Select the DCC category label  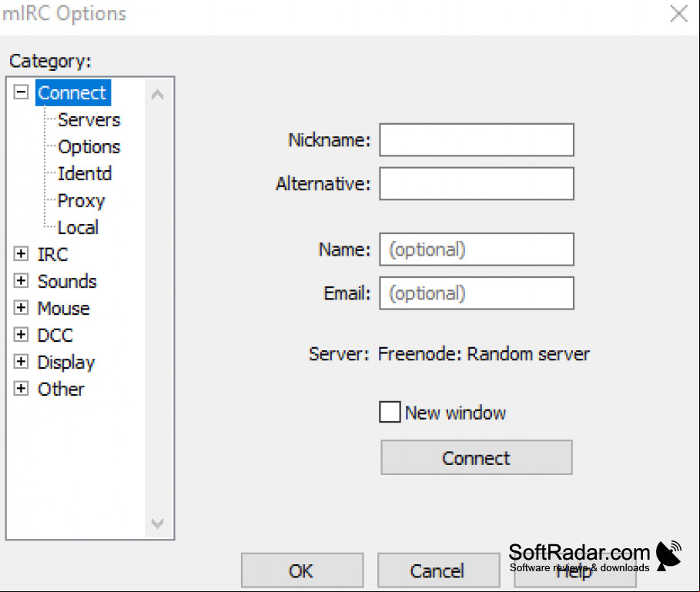pyautogui.click(x=55, y=335)
